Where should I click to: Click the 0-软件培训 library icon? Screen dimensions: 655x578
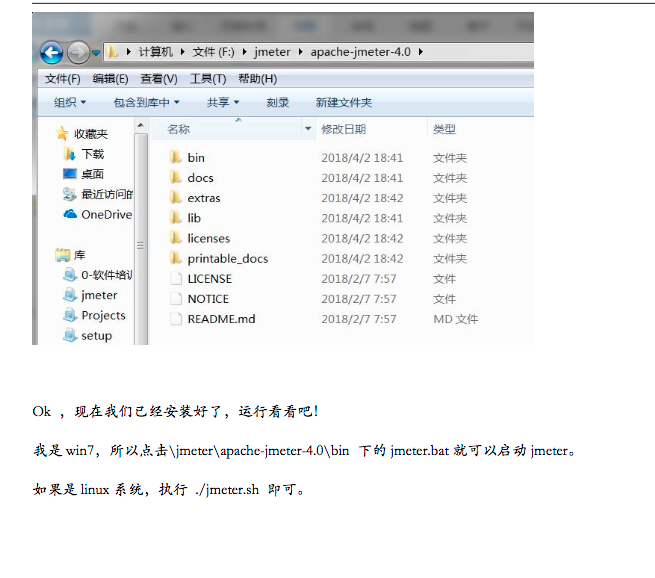70,275
